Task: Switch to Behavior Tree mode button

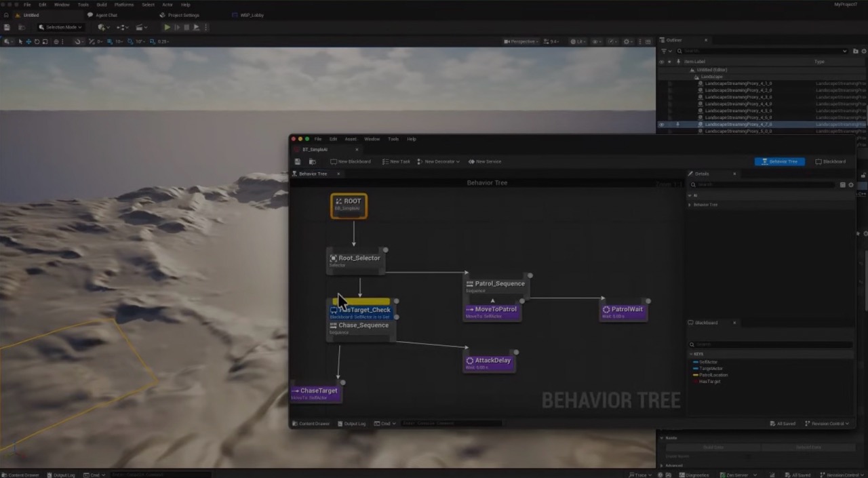Action: [x=780, y=161]
